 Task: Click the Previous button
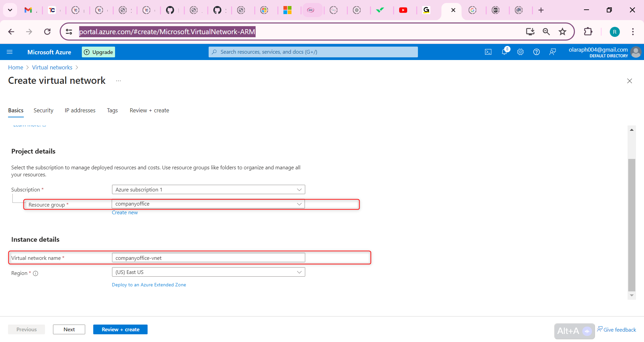(x=26, y=330)
